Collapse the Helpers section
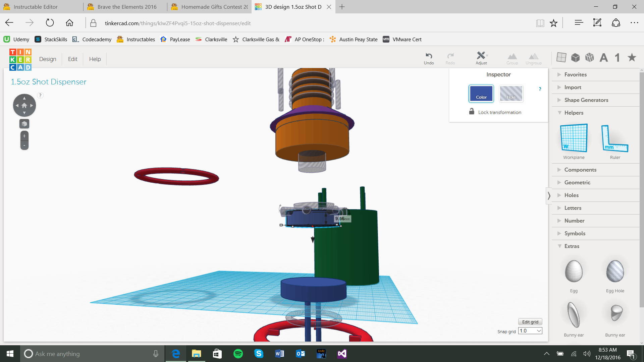The width and height of the screenshot is (644, 362). pos(574,113)
